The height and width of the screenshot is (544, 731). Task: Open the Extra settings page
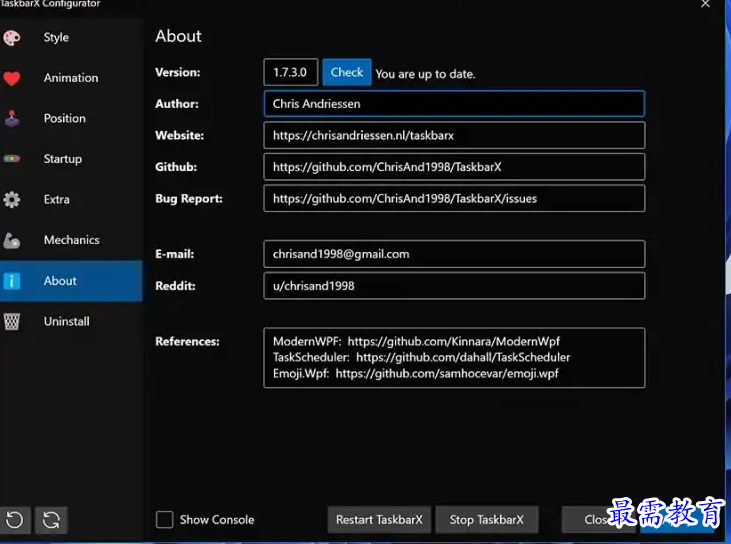click(x=71, y=200)
